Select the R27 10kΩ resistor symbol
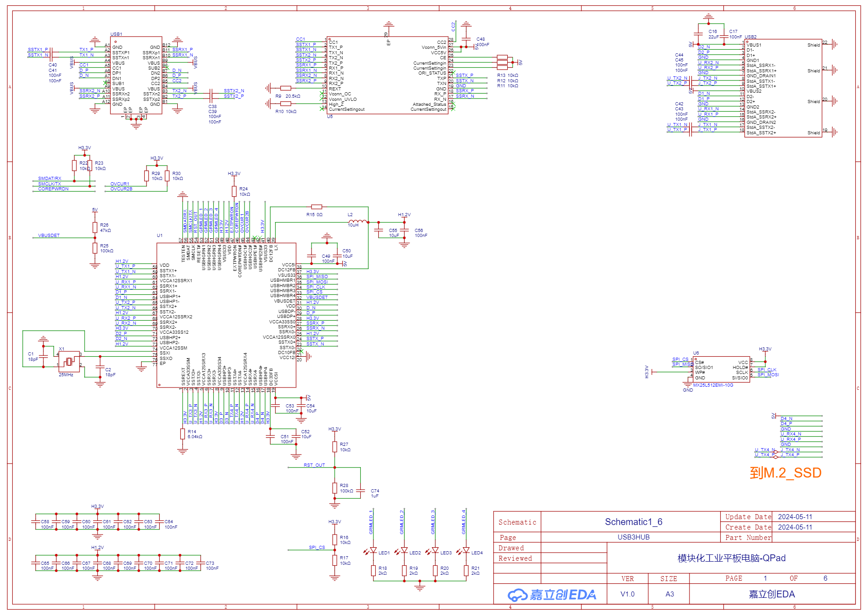This screenshot has height=615, width=868. [335, 447]
